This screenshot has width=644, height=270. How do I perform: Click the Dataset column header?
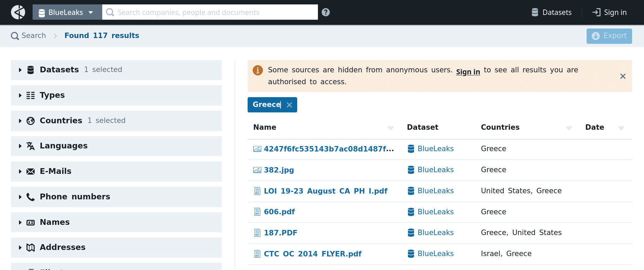click(x=423, y=127)
